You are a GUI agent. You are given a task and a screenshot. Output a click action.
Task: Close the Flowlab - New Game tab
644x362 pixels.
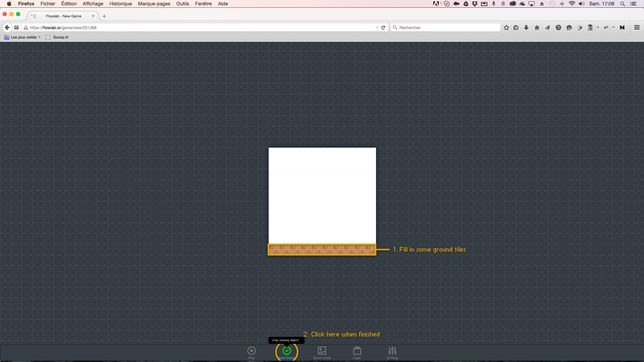pyautogui.click(x=93, y=16)
